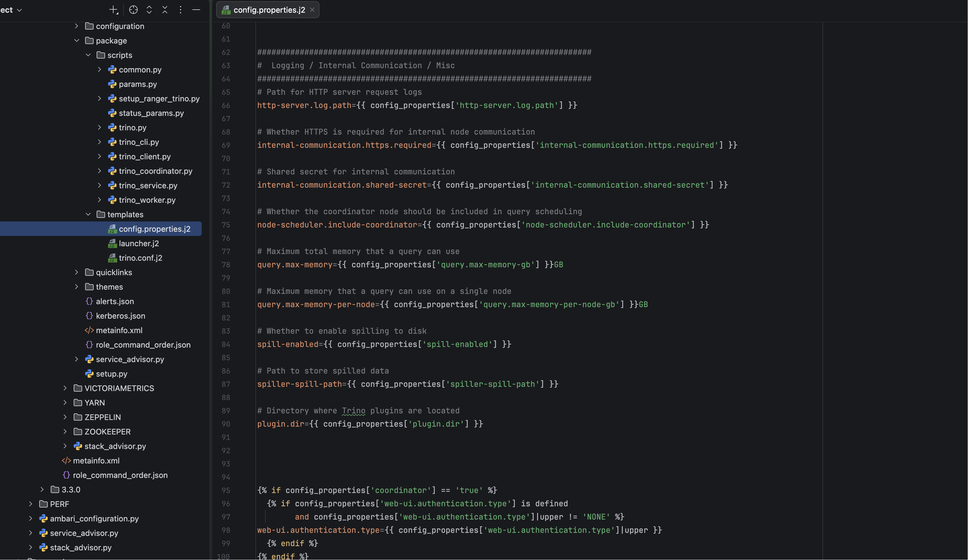968x560 pixels.
Task: Open launcher.j2 in the project tree
Action: [139, 244]
